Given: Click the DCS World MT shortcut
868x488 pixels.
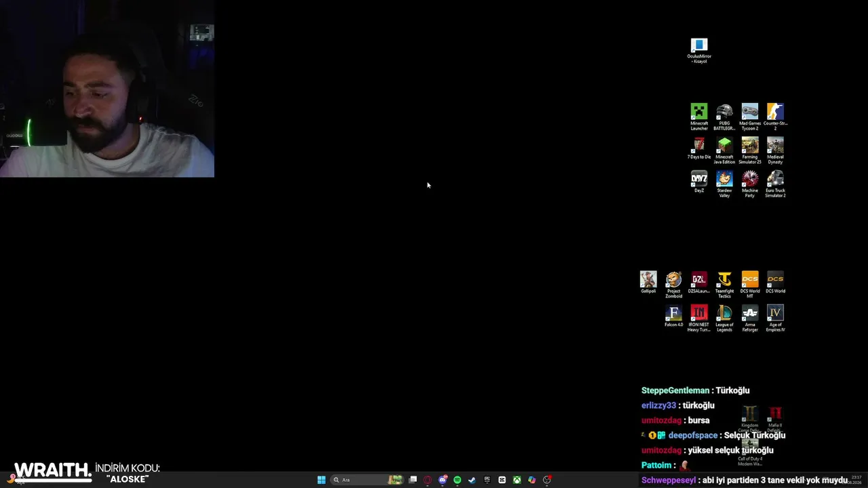Looking at the screenshot, I should click(x=750, y=285).
